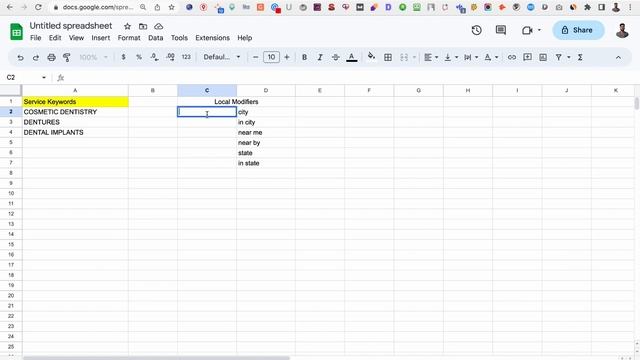Open the comments history icon
The width and height of the screenshot is (640, 360).
pos(501,30)
